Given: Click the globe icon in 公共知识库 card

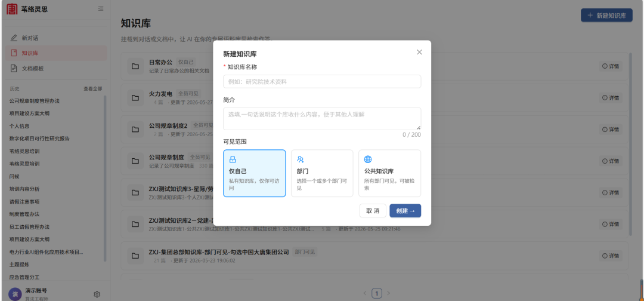Looking at the screenshot, I should tap(368, 159).
